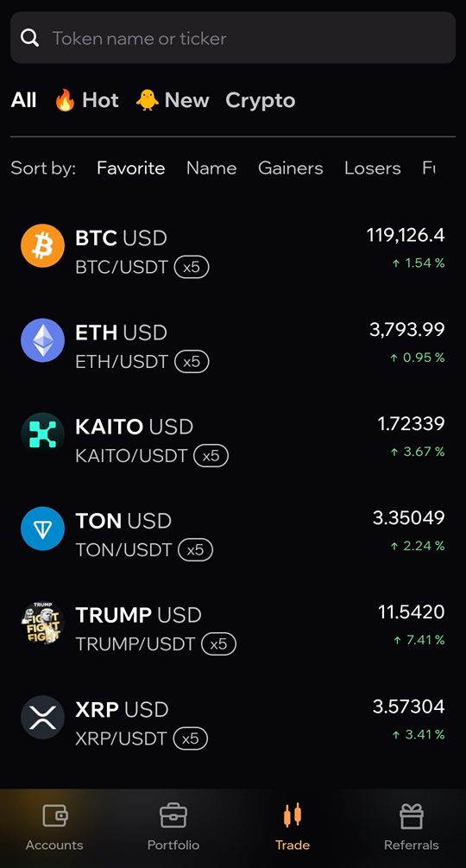
Task: Sort list by Name
Action: click(211, 168)
